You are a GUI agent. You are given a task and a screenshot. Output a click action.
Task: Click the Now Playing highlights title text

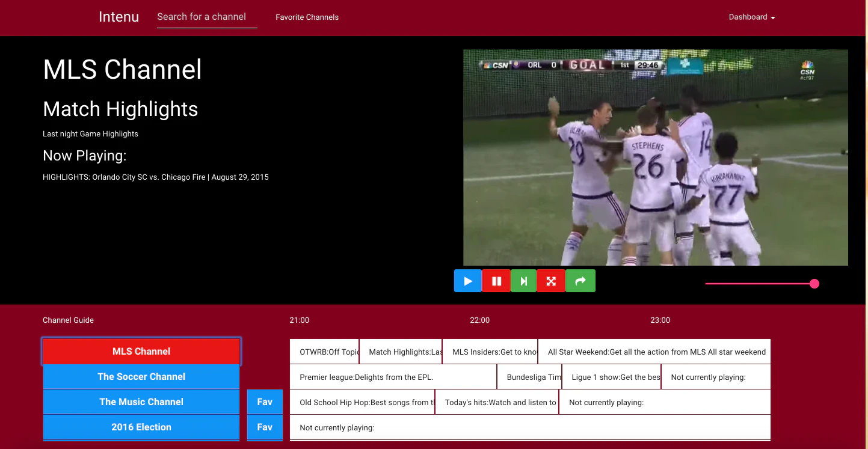pyautogui.click(x=156, y=177)
